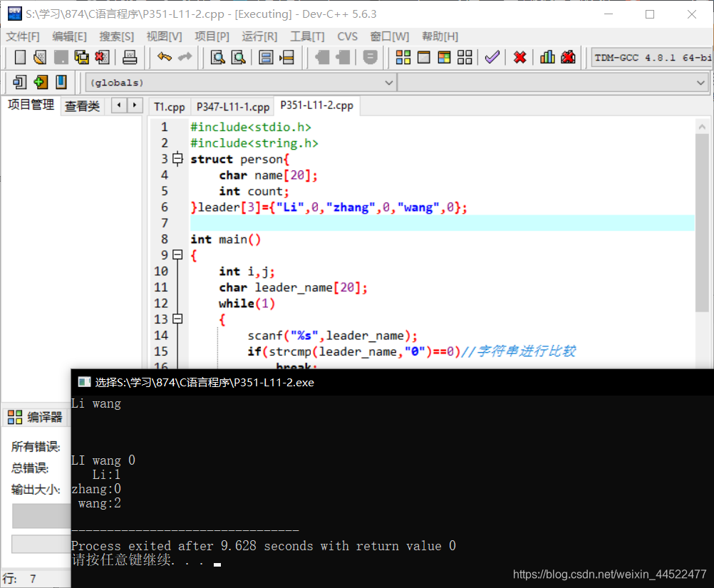Save all open files

click(x=81, y=58)
